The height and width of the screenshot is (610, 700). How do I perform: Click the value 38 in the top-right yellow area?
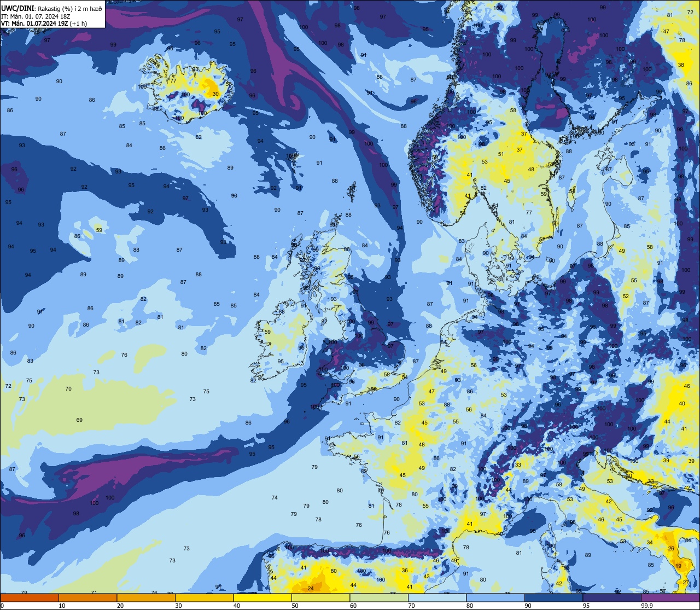tap(681, 65)
